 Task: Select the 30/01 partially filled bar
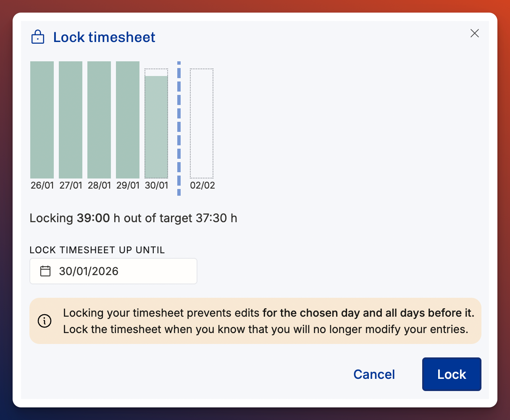[x=156, y=123]
